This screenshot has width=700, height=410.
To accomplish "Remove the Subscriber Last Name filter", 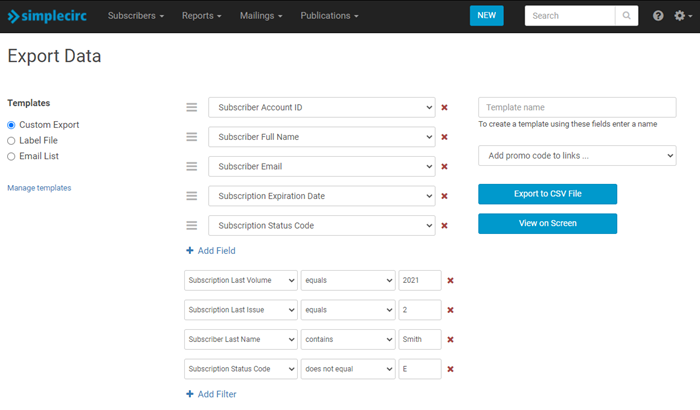I will pos(450,340).
